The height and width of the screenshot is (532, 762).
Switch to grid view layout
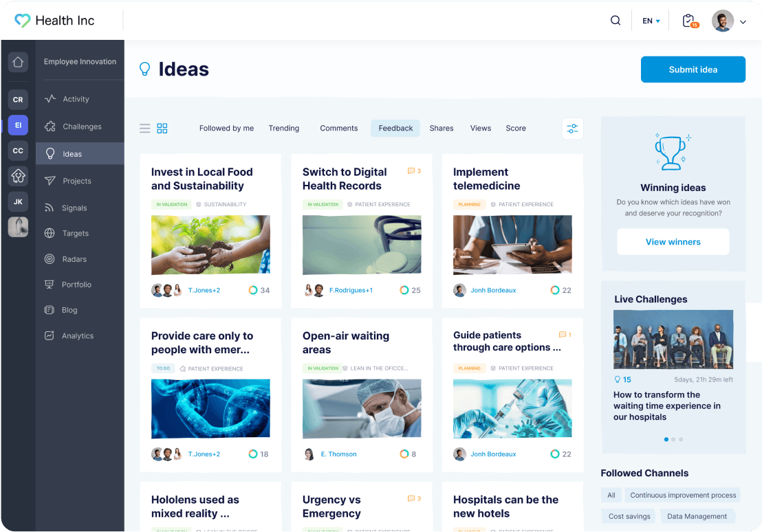[x=162, y=129]
